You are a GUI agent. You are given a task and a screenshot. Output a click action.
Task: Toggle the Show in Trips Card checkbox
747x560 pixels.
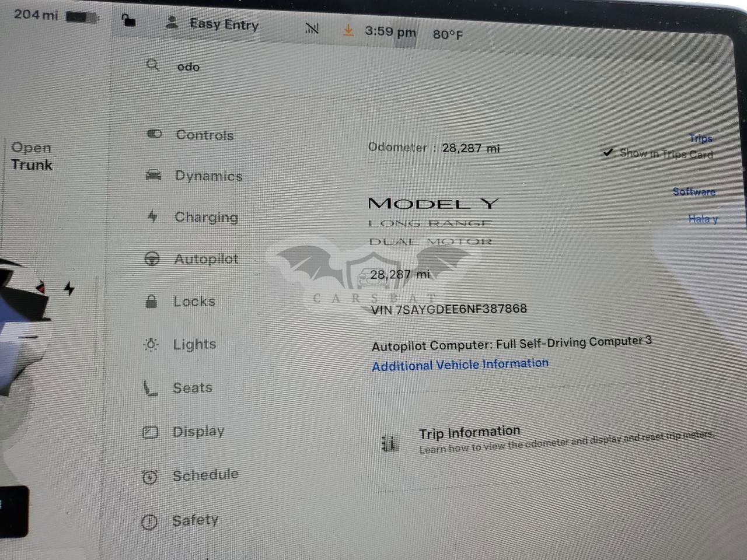[608, 152]
